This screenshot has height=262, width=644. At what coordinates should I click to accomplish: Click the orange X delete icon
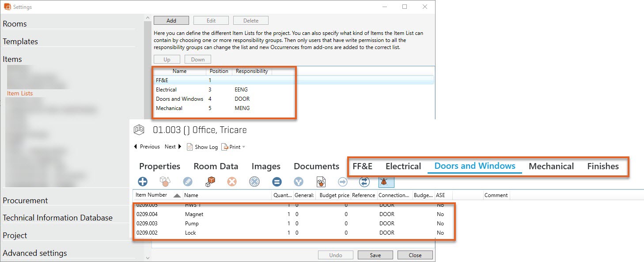[232, 182]
